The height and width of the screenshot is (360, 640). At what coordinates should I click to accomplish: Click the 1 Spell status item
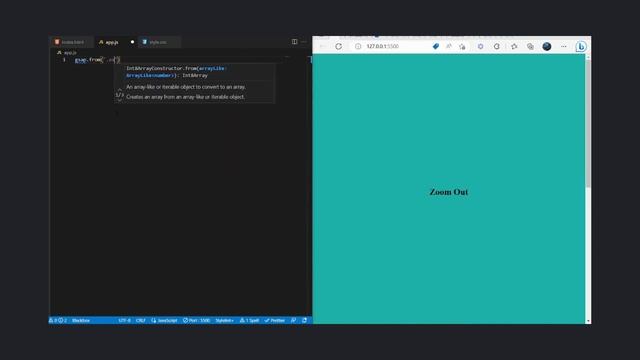pyautogui.click(x=249, y=320)
